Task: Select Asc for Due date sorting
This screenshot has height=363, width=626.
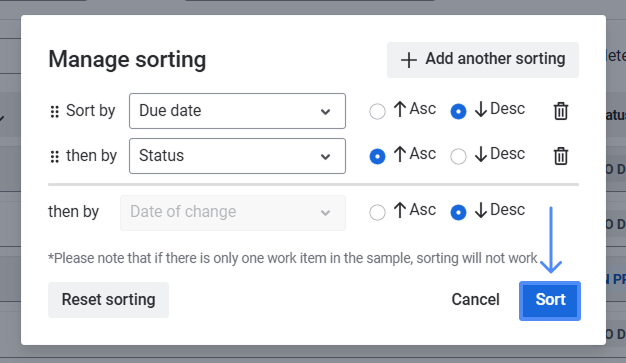Action: click(377, 111)
